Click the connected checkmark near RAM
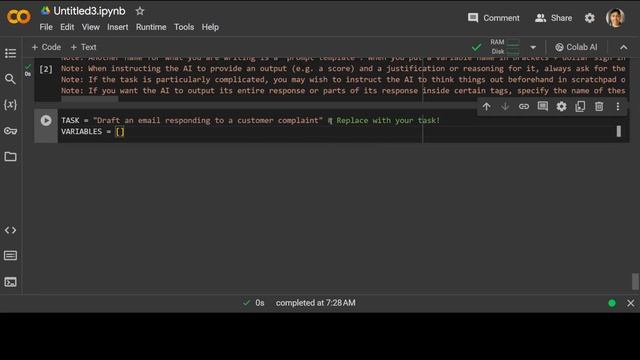The height and width of the screenshot is (360, 640). coord(476,47)
